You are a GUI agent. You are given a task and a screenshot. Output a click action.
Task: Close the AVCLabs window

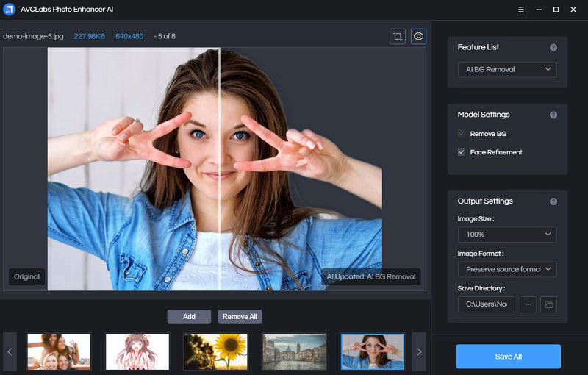pos(573,10)
